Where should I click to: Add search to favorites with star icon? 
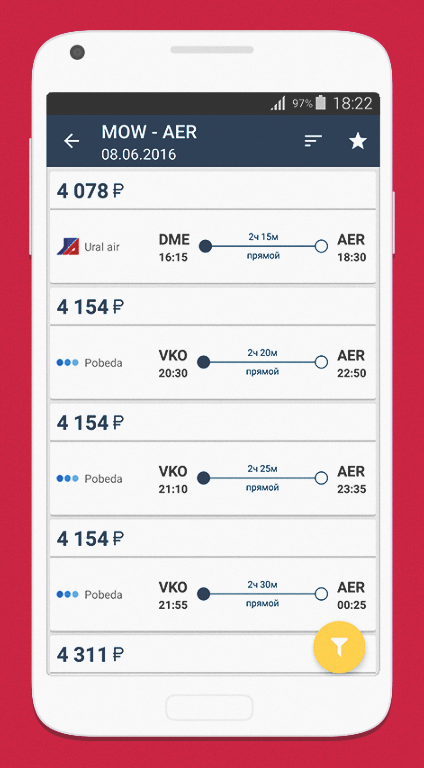357,141
